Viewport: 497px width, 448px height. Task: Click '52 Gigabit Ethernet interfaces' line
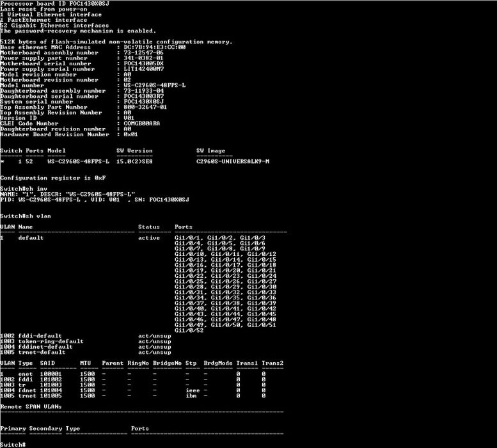pos(54,26)
